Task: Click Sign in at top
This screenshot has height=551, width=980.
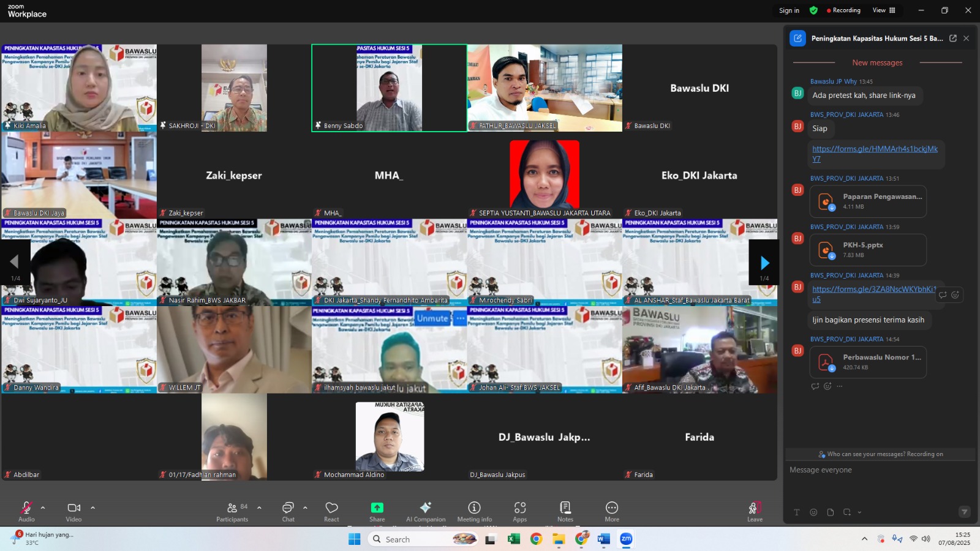Action: pyautogui.click(x=789, y=10)
